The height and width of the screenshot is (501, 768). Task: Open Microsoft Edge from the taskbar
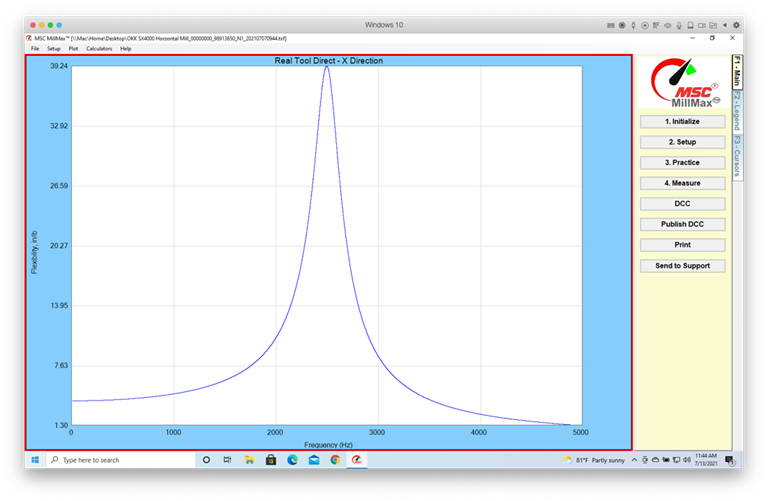pyautogui.click(x=292, y=460)
